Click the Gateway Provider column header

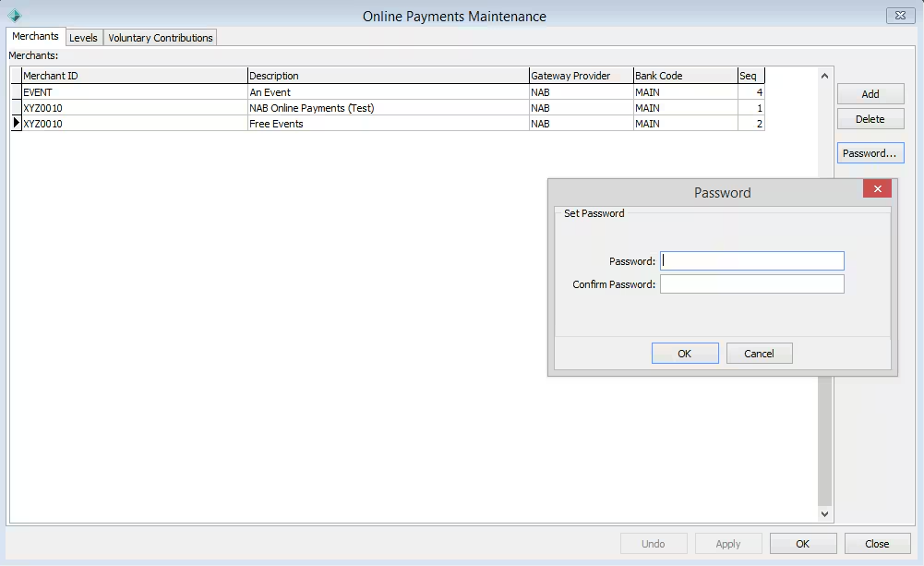click(x=580, y=76)
